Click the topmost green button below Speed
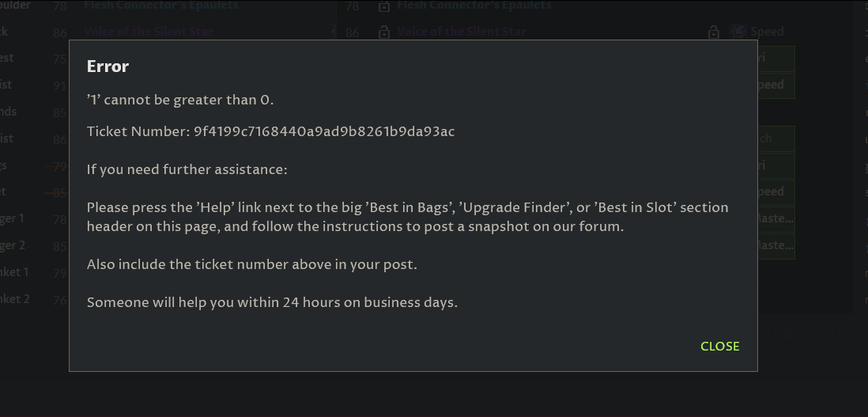868x417 pixels. coord(776,59)
